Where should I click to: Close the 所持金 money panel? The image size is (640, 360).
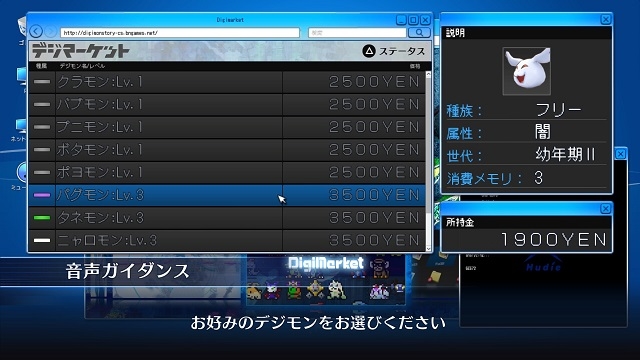606,209
